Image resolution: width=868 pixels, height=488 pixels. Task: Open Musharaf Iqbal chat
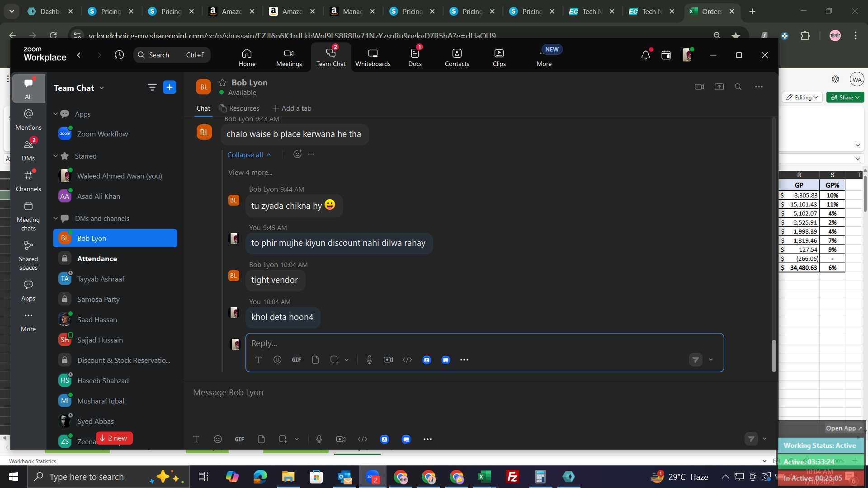point(115,401)
